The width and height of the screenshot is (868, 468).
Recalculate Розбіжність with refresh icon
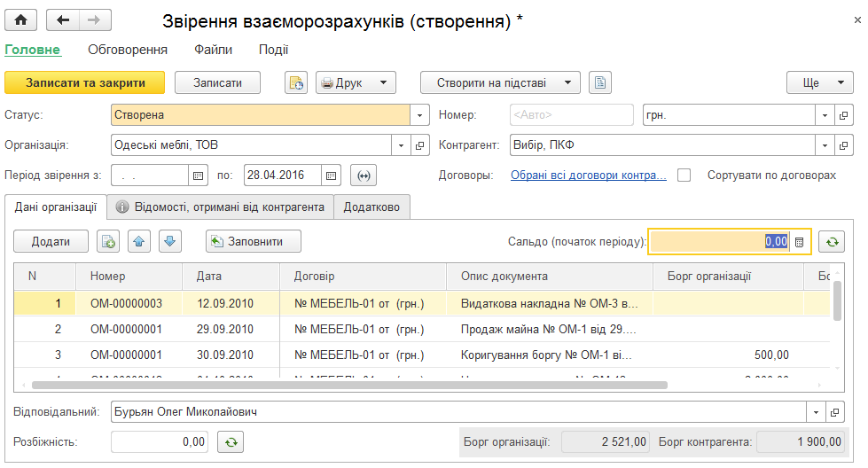(231, 442)
